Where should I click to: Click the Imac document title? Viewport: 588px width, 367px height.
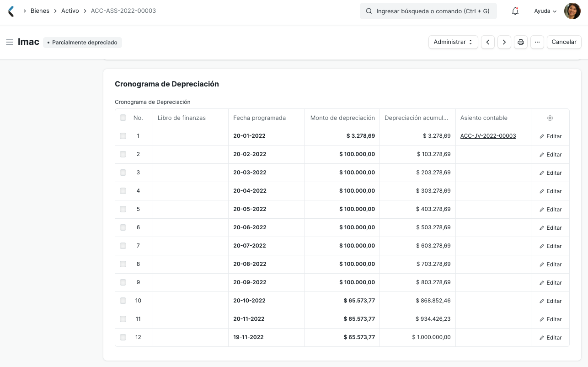29,42
